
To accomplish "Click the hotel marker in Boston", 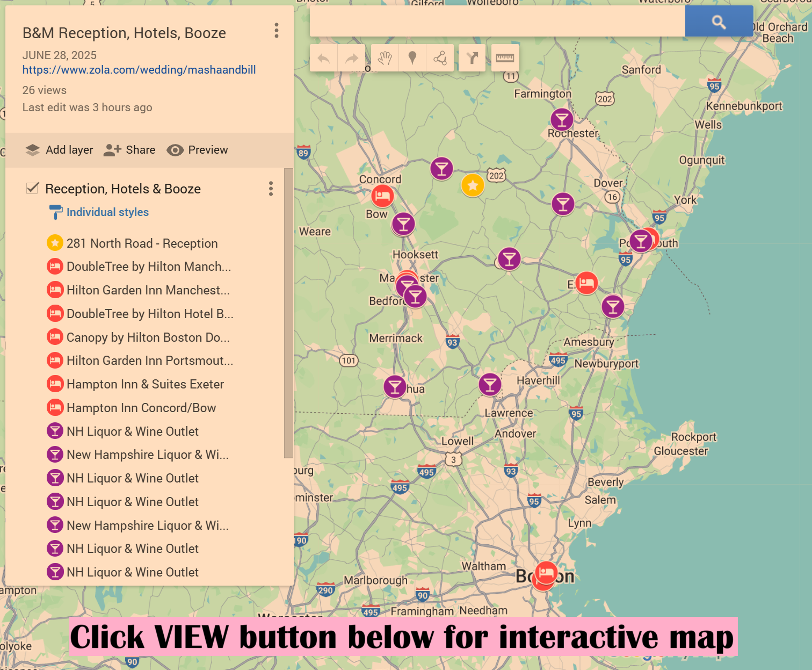I will [546, 573].
